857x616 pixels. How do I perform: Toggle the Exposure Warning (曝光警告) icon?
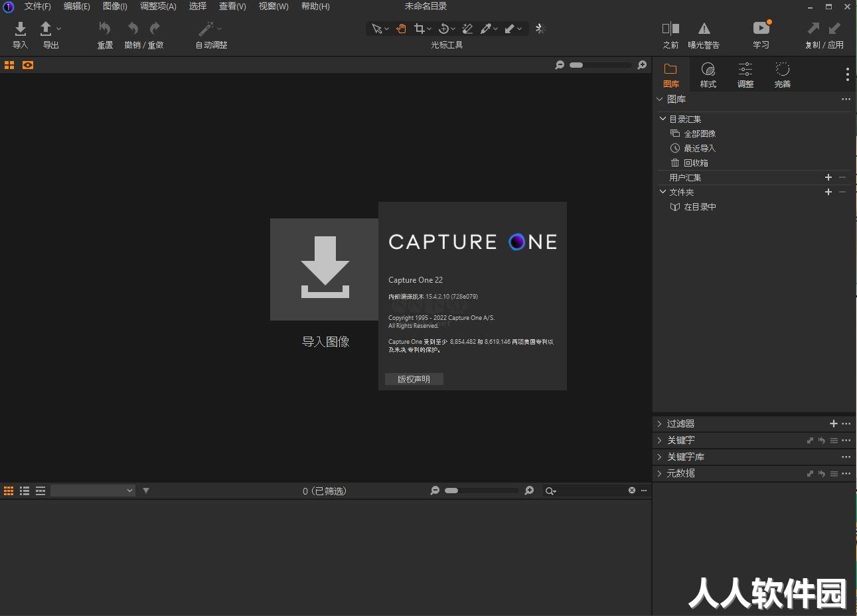point(704,28)
